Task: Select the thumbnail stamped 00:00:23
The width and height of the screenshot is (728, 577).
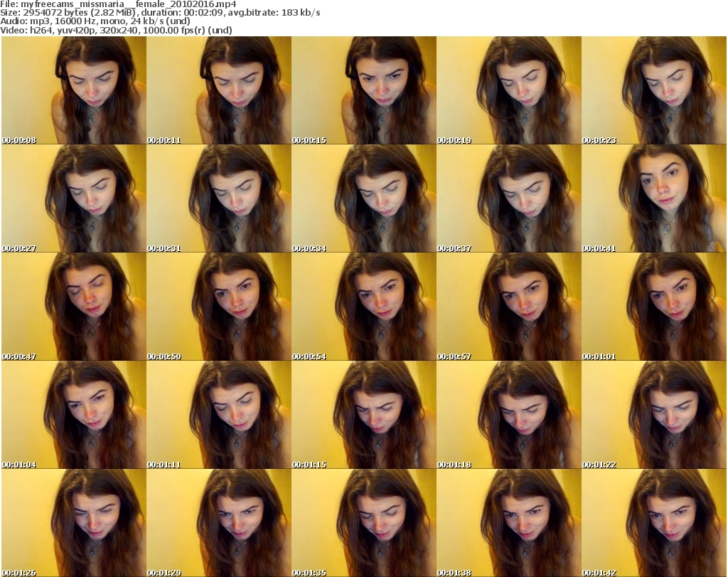Action: pos(654,90)
